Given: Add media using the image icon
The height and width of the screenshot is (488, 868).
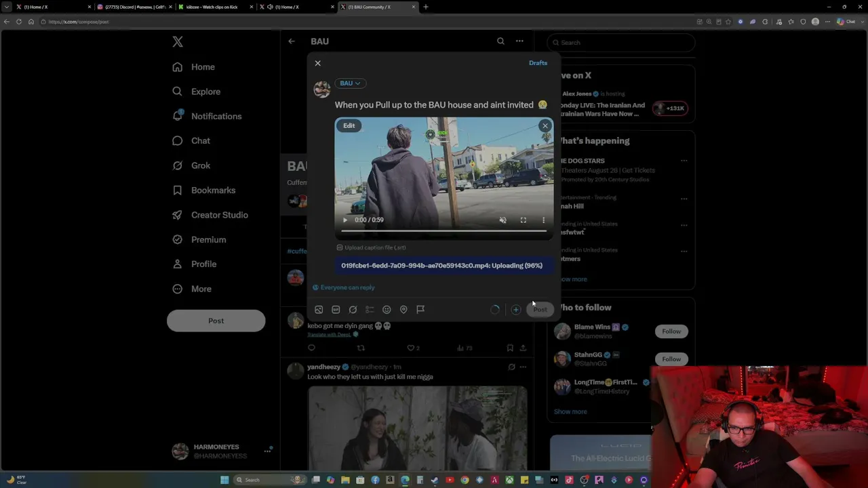Looking at the screenshot, I should 319,310.
